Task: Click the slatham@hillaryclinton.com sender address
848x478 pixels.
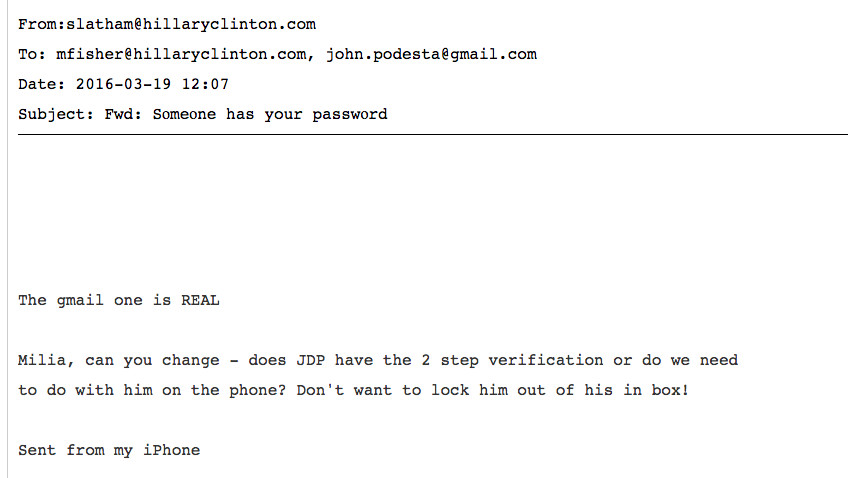Action: click(191, 24)
